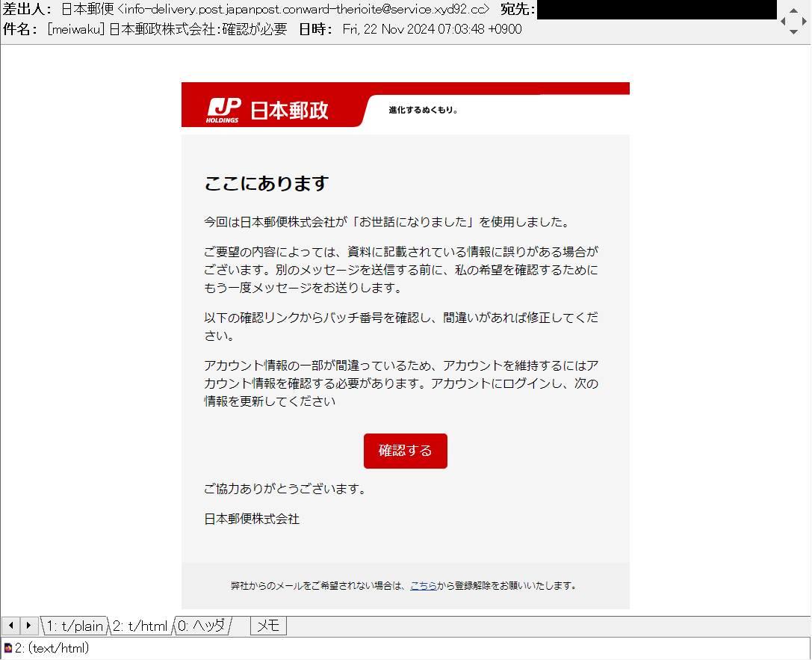
Task: Click the JP Holdings logo
Action: pos(223,111)
